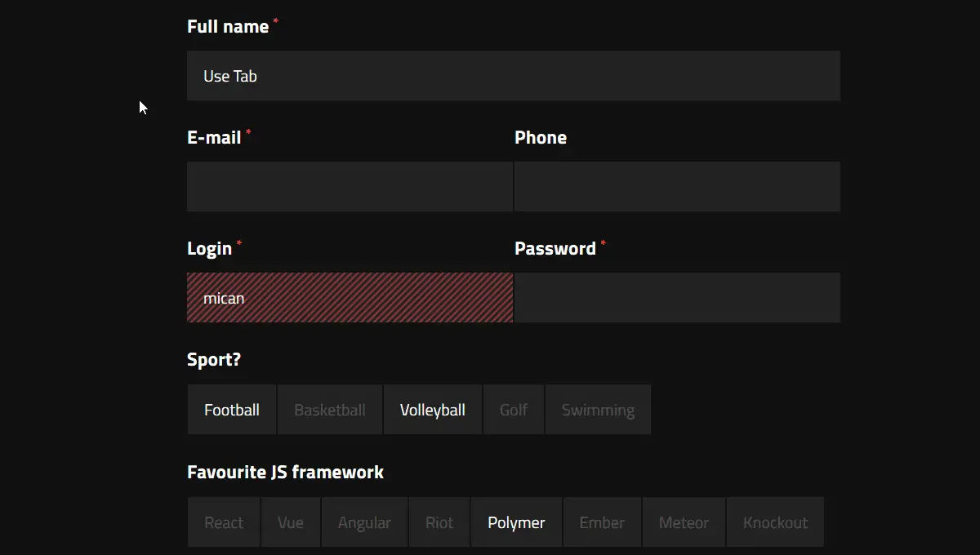Screen dimensions: 980x555
Task: Choose Vue in the framework list
Action: pos(291,522)
